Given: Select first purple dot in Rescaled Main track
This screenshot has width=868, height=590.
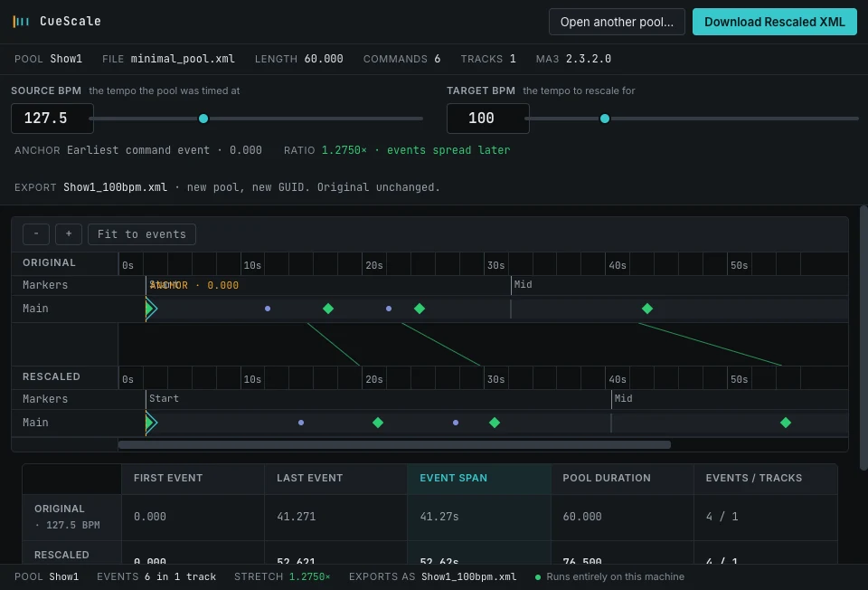Looking at the screenshot, I should [x=301, y=423].
